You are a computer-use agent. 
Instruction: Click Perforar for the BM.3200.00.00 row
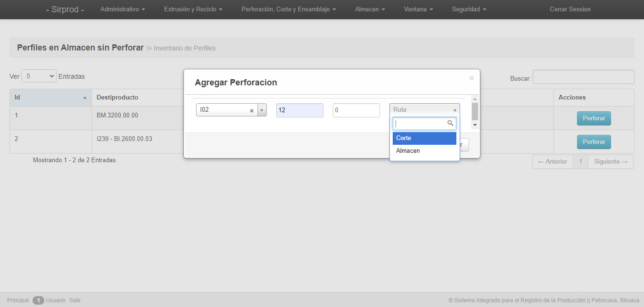pos(594,118)
